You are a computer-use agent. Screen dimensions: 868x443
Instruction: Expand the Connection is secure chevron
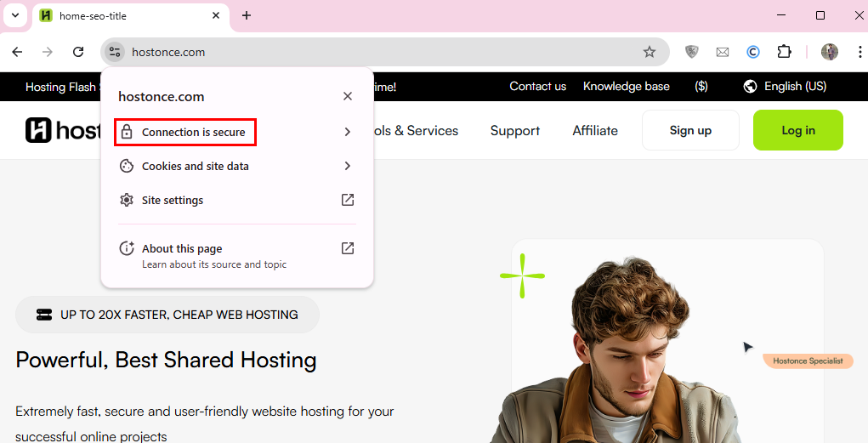(x=348, y=132)
